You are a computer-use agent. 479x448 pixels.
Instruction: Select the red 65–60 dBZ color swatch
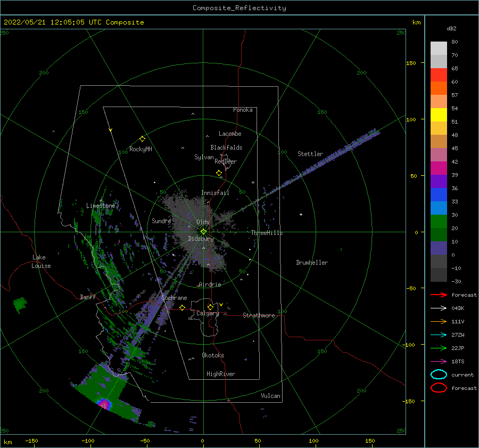(439, 75)
